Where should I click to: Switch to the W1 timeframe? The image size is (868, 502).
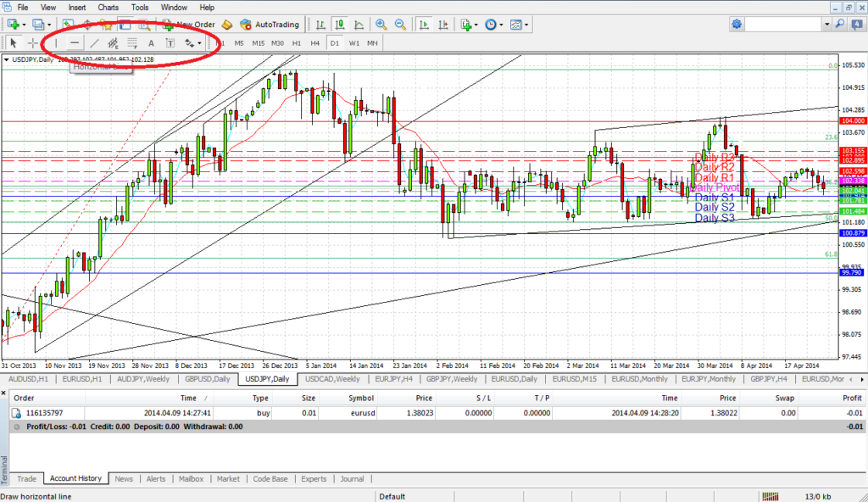(353, 42)
